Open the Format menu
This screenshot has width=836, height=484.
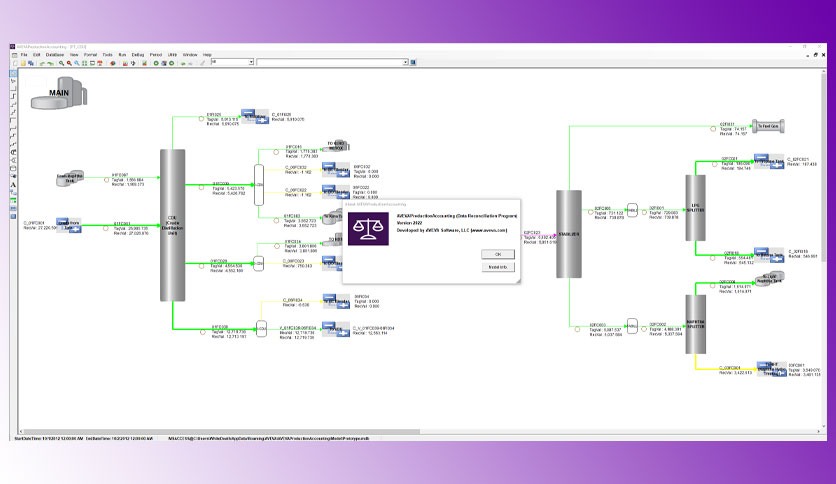[x=90, y=54]
